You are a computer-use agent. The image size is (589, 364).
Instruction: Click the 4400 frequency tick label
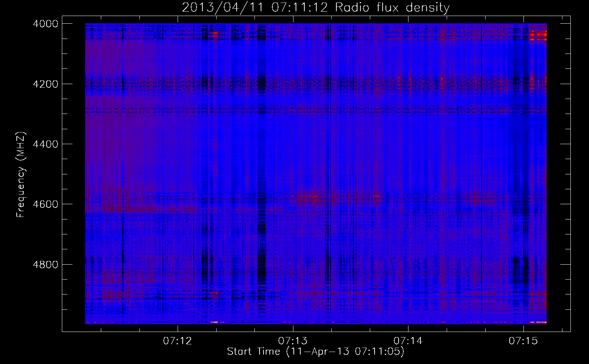[x=46, y=144]
